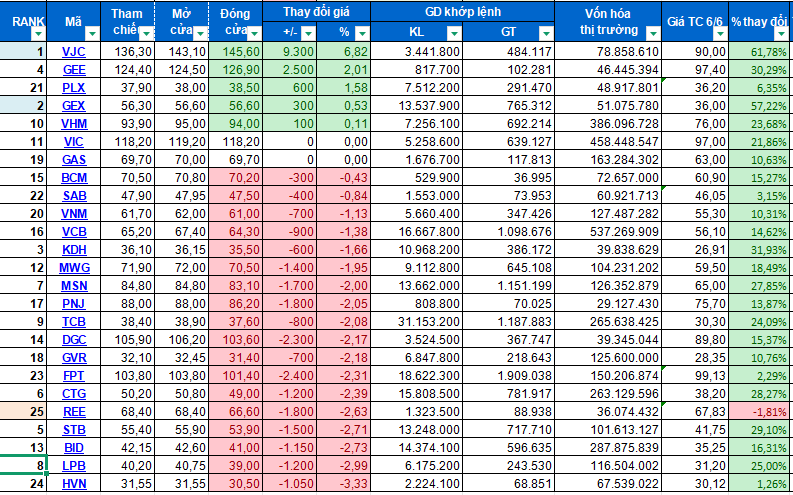Select market cap cell 458.448.547

[x=608, y=142]
